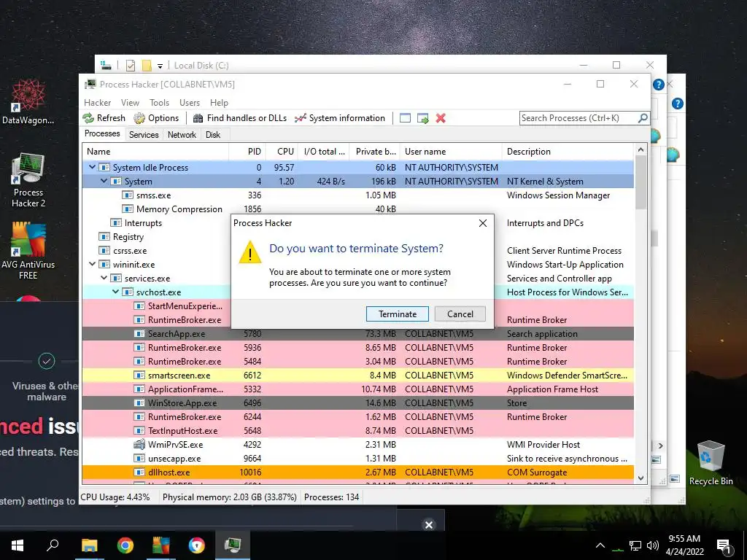Select the unsecapp.exe row
The height and width of the screenshot is (560, 747).
pyautogui.click(x=357, y=458)
